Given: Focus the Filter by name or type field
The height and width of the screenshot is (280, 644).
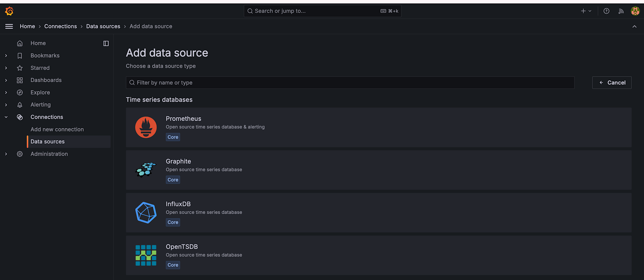Looking at the screenshot, I should (x=350, y=83).
